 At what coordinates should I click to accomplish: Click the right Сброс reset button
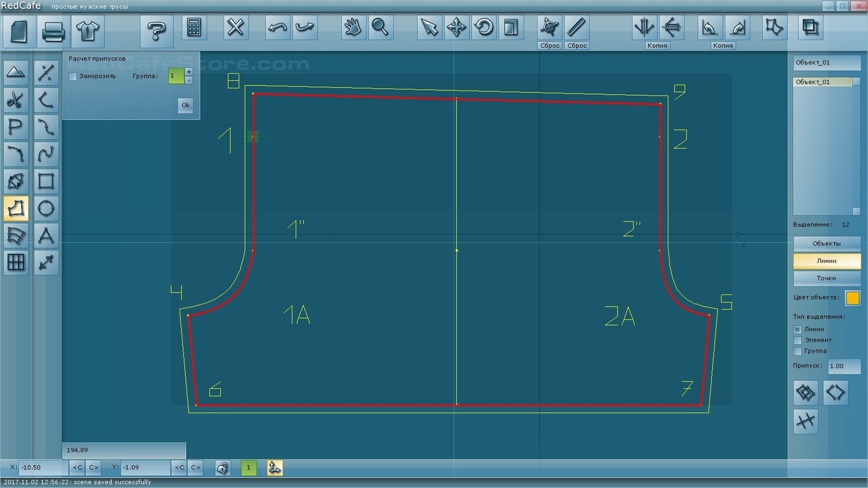click(x=577, y=46)
